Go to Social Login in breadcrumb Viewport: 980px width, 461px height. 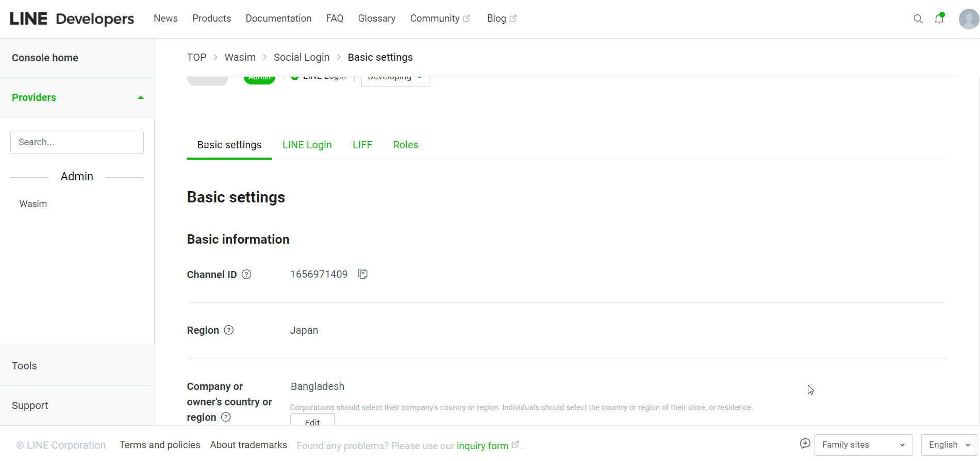[302, 57]
